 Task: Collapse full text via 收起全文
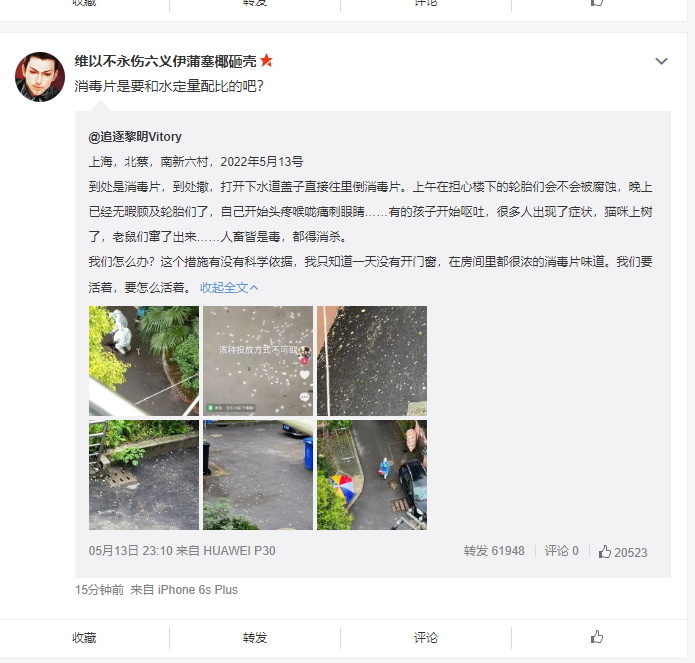(229, 288)
